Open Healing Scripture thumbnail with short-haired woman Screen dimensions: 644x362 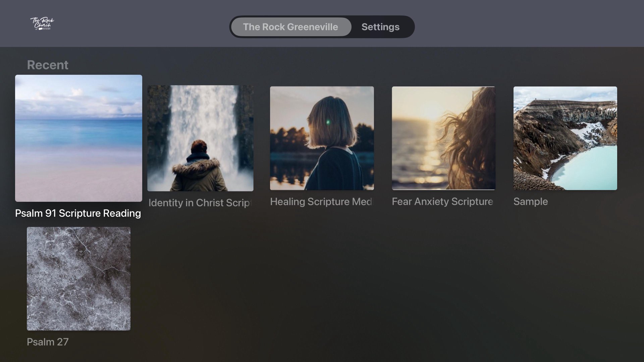322,138
